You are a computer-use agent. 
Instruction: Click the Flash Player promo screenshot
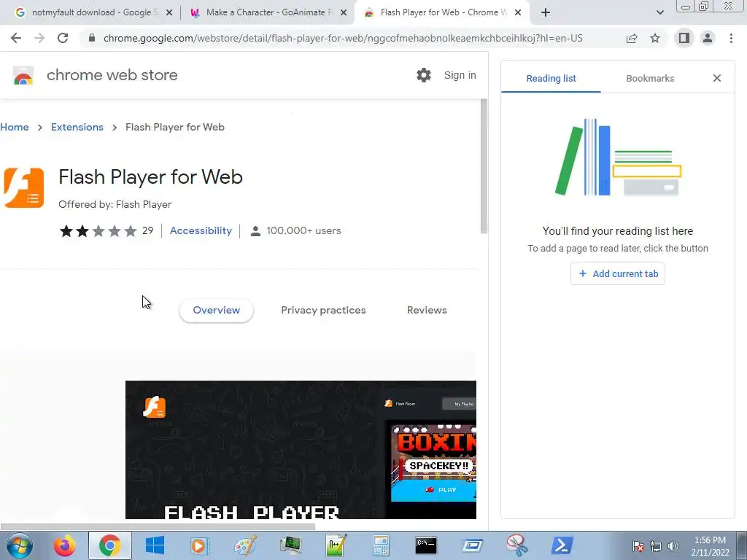(301, 449)
